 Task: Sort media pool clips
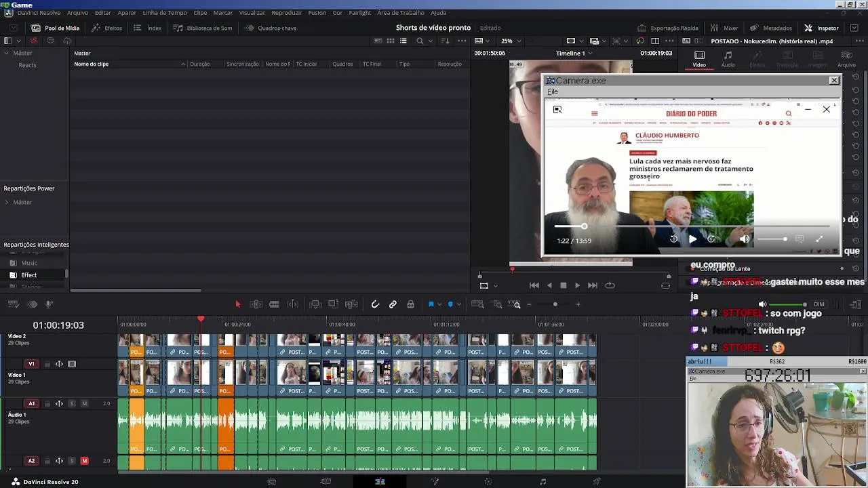click(x=445, y=41)
